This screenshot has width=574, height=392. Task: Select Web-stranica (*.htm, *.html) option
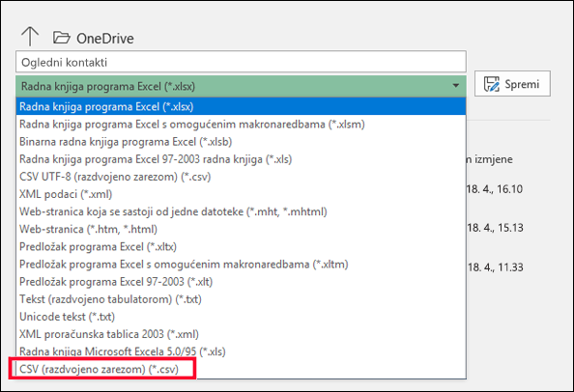click(241, 229)
